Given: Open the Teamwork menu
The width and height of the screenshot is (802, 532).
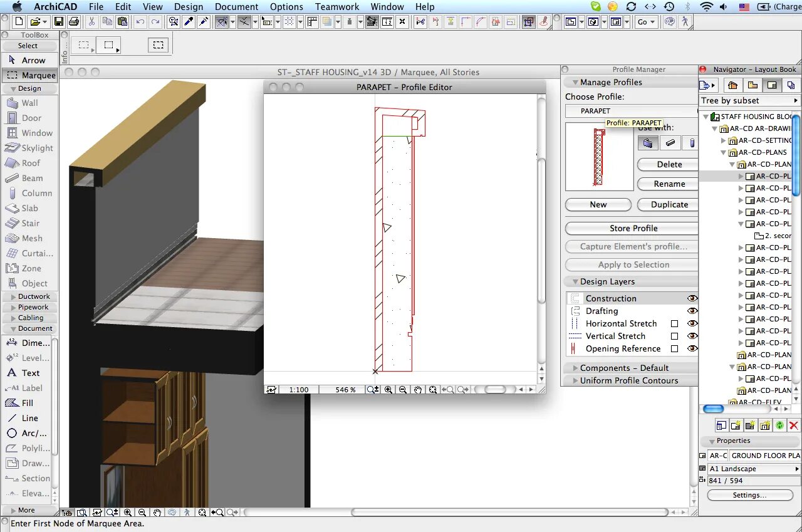Looking at the screenshot, I should pos(337,7).
